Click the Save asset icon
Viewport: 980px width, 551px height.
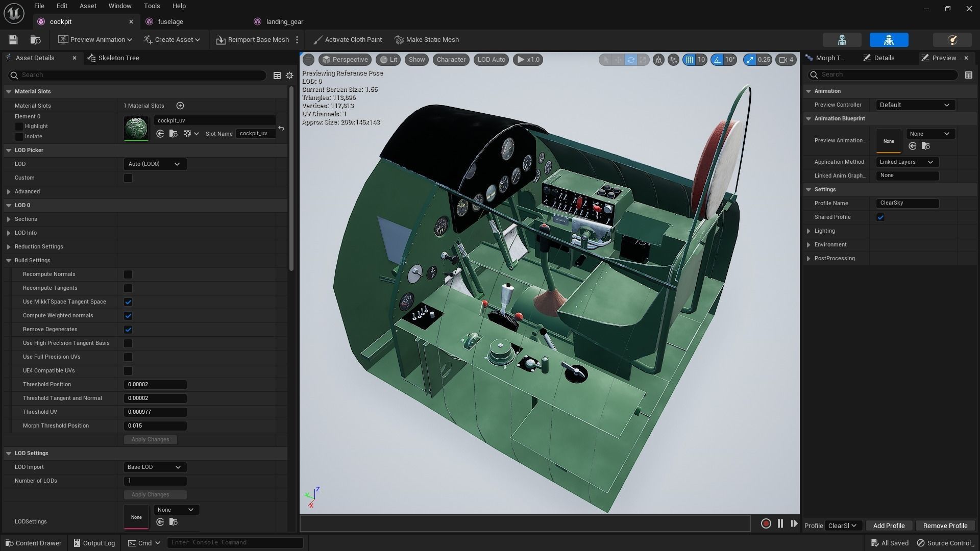pyautogui.click(x=13, y=40)
